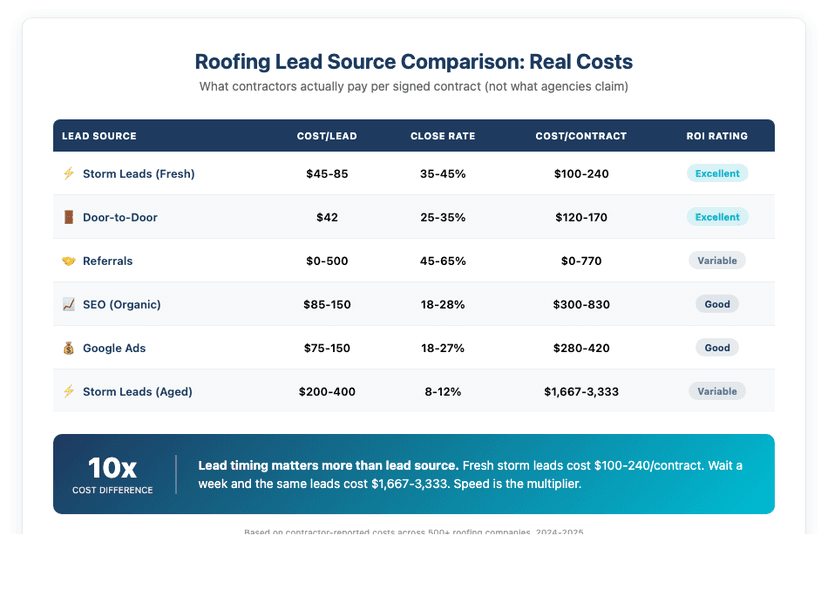Click the 35-45% close rate value
Viewport: 828px width, 610px height.
point(443,174)
